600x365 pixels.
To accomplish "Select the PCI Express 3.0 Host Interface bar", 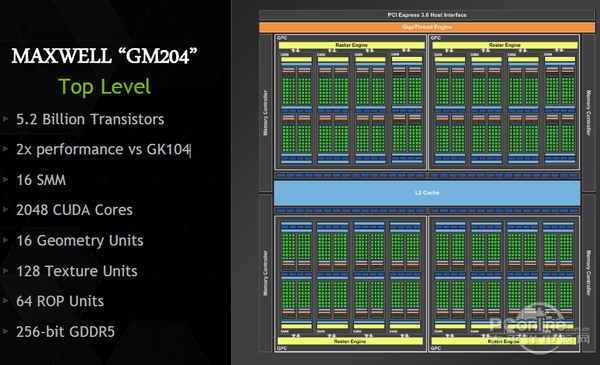I will 427,15.
